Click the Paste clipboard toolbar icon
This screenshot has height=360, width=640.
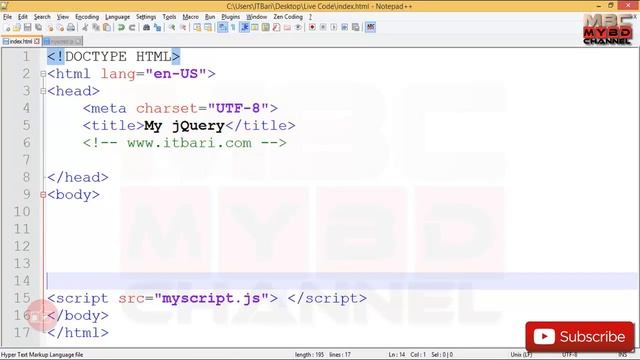tap(107, 27)
